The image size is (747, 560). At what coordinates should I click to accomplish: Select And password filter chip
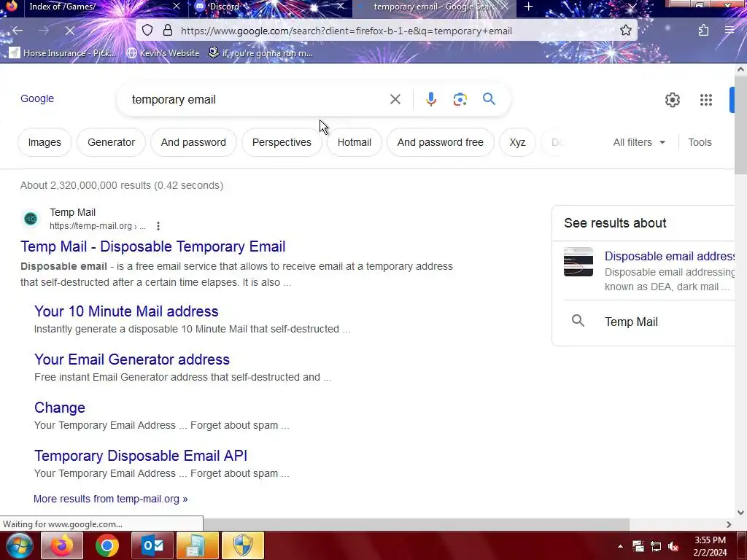point(193,142)
